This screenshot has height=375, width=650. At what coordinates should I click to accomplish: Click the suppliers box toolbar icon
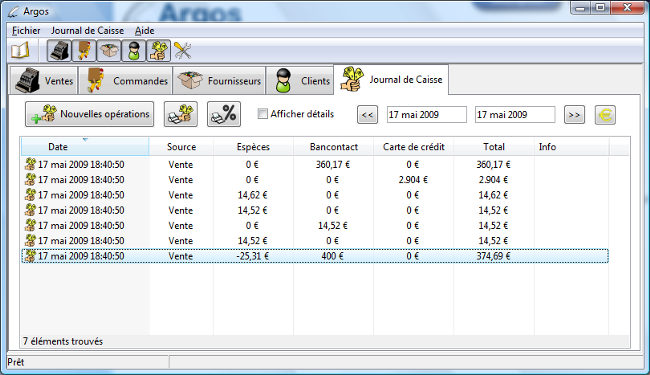tap(109, 51)
